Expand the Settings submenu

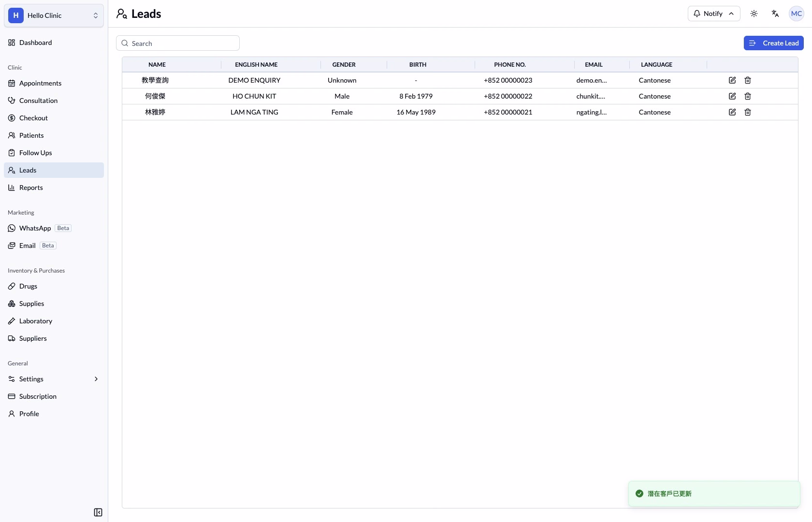click(x=54, y=379)
